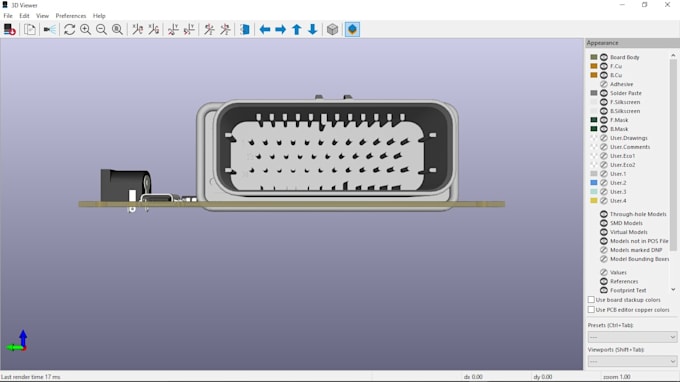Rotate Y clockwise toolbar icon
This screenshot has width=680, height=382.
(173, 29)
